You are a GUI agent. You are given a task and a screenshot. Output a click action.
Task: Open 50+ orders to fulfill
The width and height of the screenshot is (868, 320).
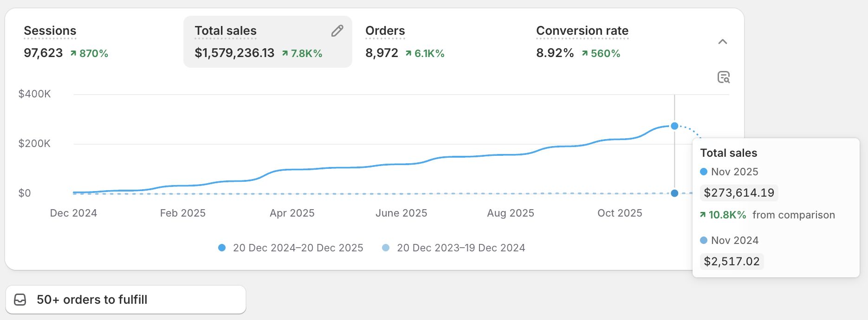pos(92,299)
